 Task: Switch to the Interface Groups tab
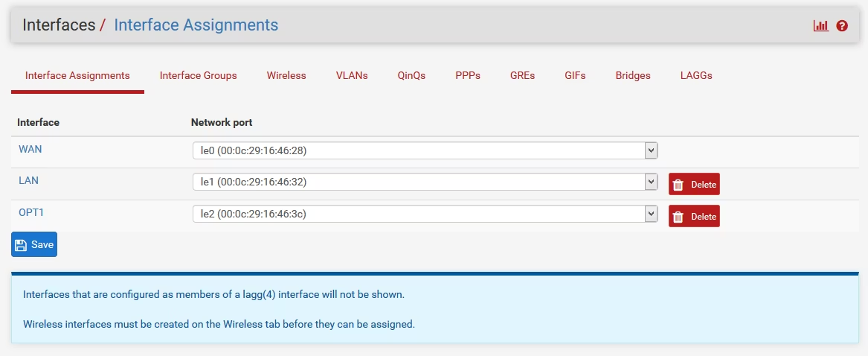tap(198, 75)
